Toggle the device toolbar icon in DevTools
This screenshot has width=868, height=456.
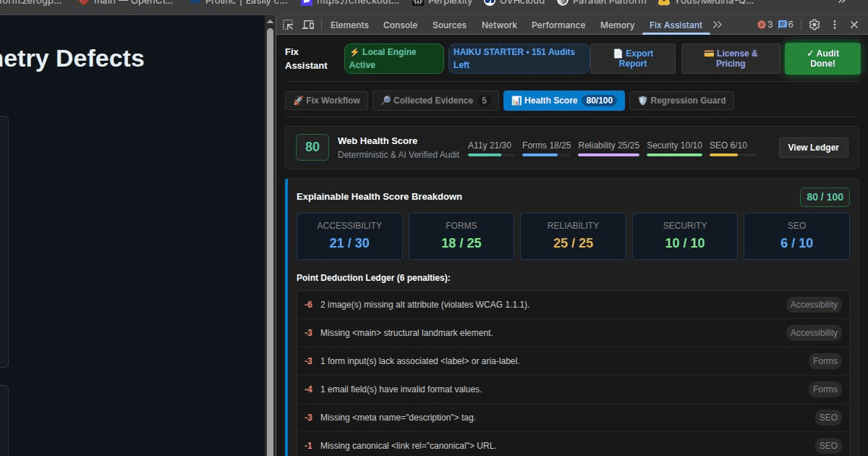pyautogui.click(x=308, y=25)
